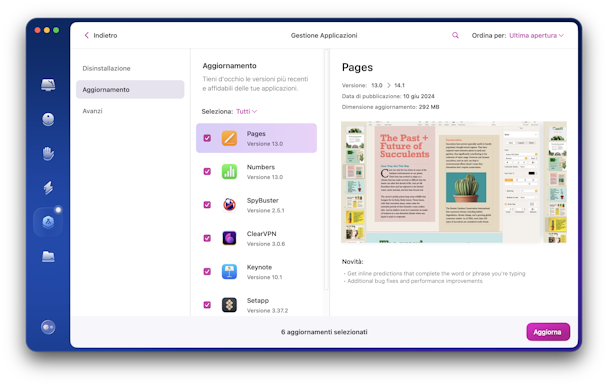Image resolution: width=608 pixels, height=386 pixels.
Task: Select the Aggiornamento section
Action: [x=130, y=90]
